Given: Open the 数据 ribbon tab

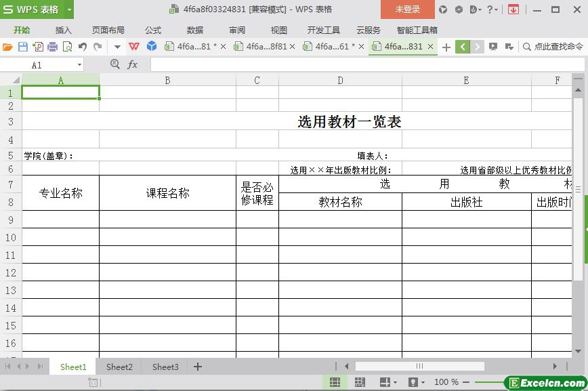Looking at the screenshot, I should click(195, 30).
